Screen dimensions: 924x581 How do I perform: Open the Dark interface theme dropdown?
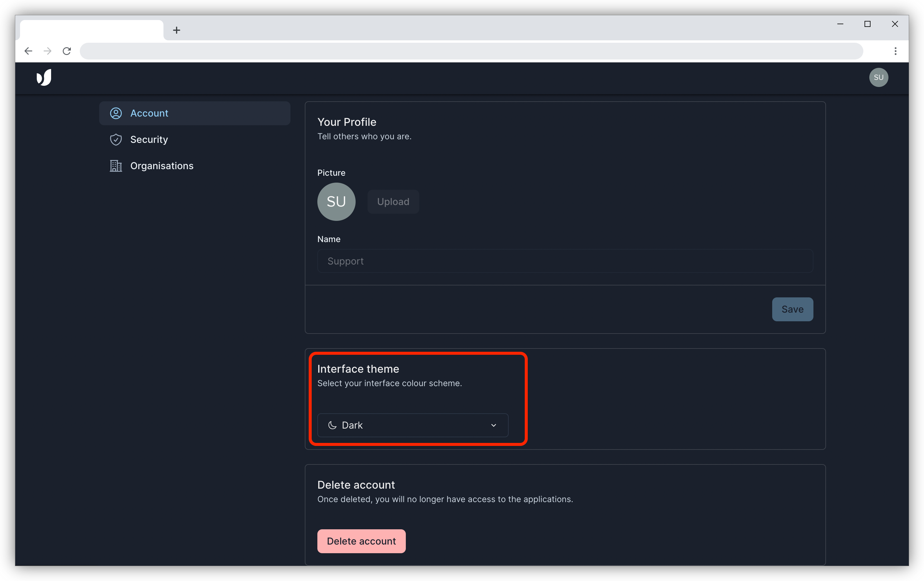pyautogui.click(x=412, y=425)
